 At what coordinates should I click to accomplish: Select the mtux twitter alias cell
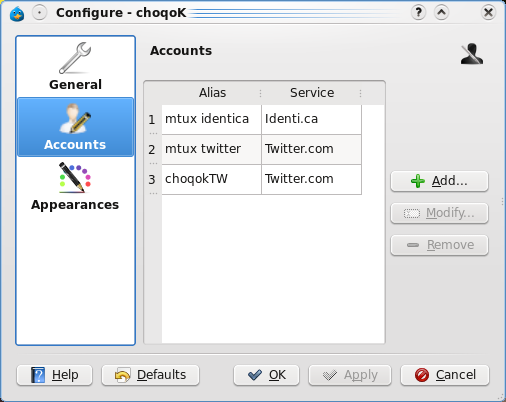(211, 149)
